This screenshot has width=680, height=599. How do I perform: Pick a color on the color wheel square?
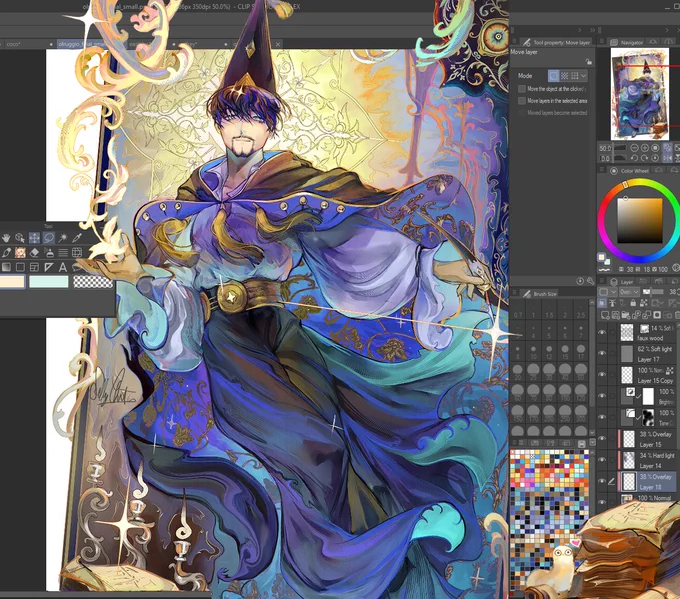point(640,221)
